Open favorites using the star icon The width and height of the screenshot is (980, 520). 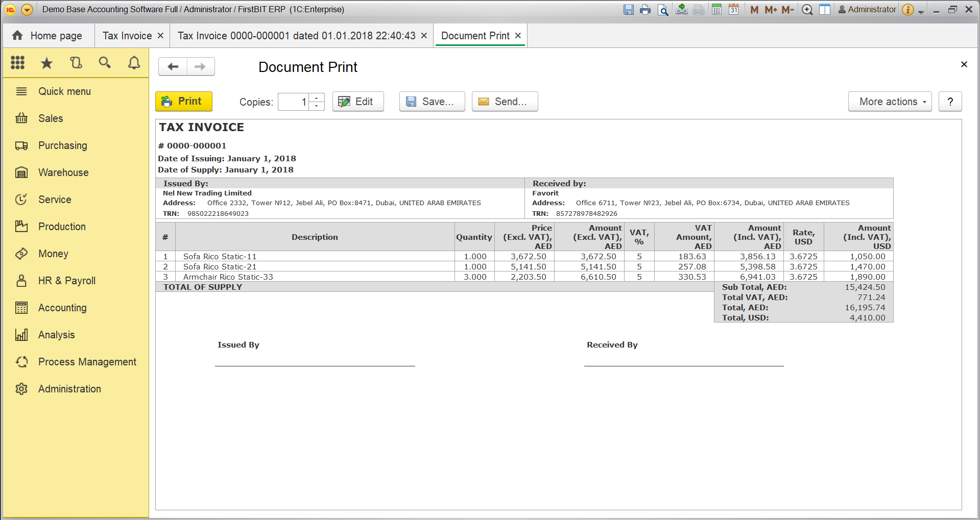coord(46,62)
